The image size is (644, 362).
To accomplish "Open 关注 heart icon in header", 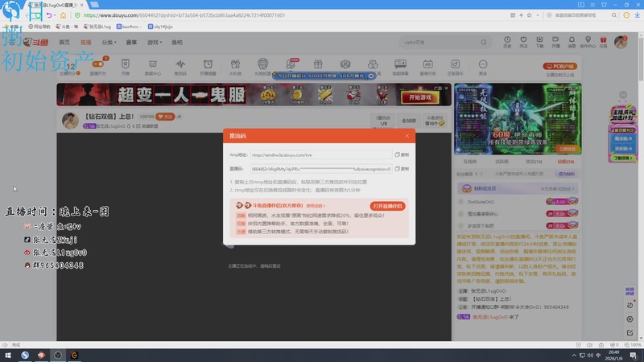I will pos(523,42).
